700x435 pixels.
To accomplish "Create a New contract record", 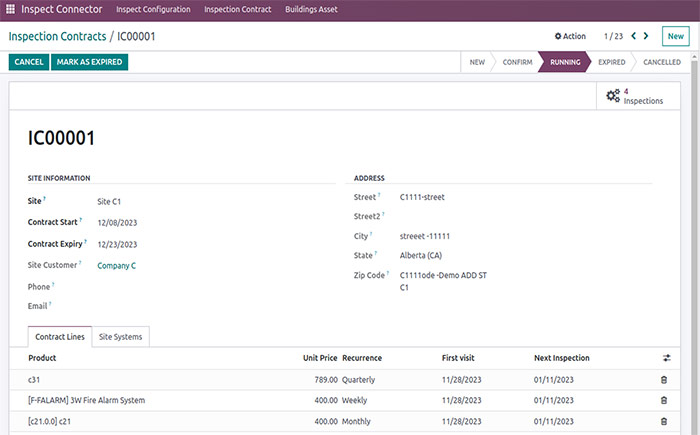I will tap(675, 36).
